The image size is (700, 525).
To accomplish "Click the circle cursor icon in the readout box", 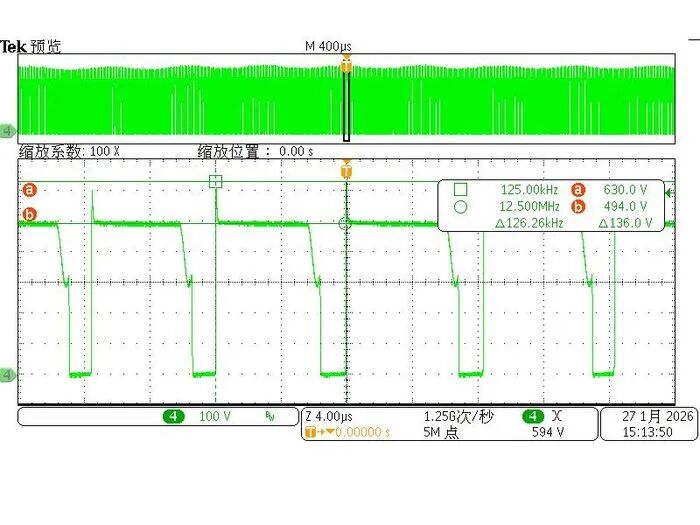I will click(x=461, y=207).
